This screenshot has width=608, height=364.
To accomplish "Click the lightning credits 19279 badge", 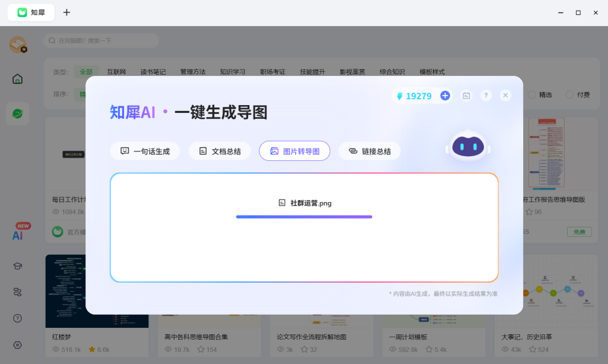I will (x=414, y=96).
